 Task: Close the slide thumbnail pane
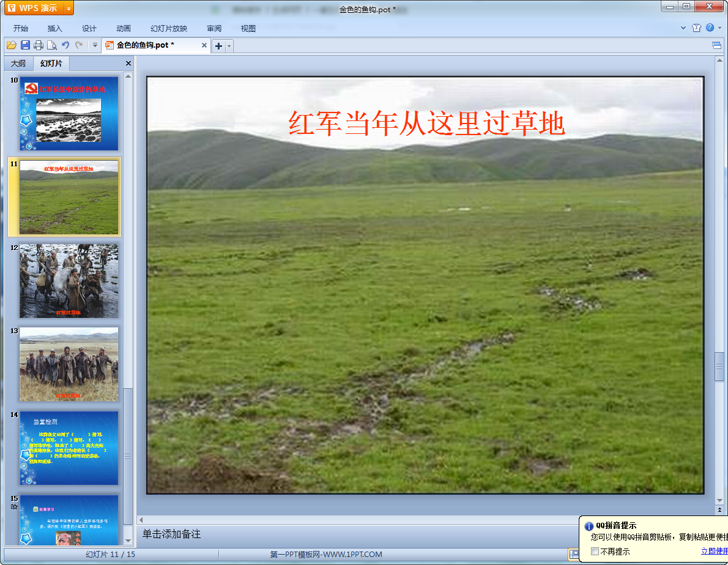(128, 63)
